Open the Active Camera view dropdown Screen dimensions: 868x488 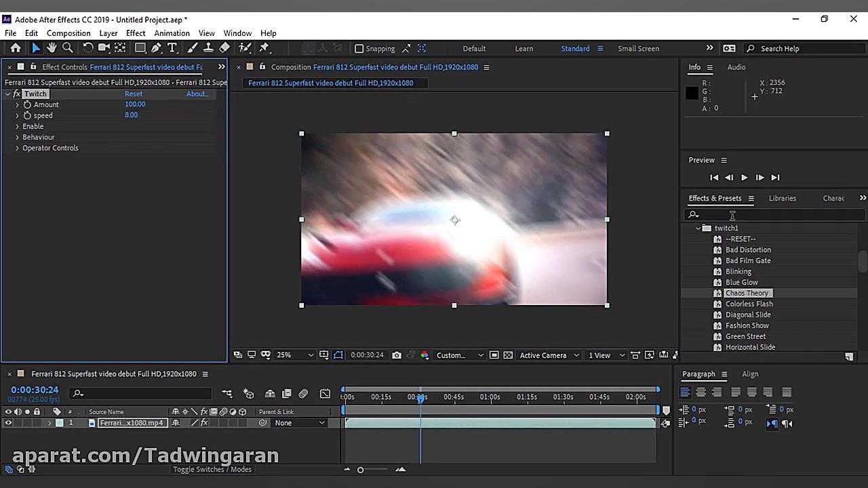pos(549,355)
